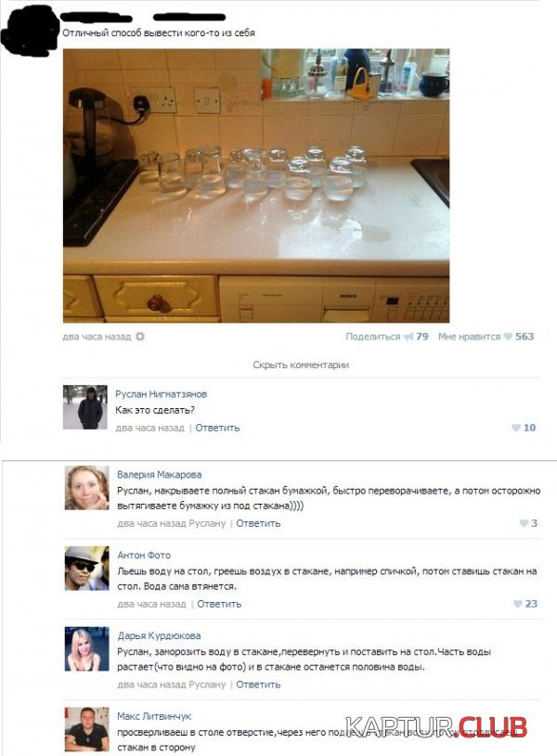This screenshot has height=756, width=557.
Task: Click heart icon on Руслан Нигматзянов's comment
Action: pyautogui.click(x=516, y=428)
